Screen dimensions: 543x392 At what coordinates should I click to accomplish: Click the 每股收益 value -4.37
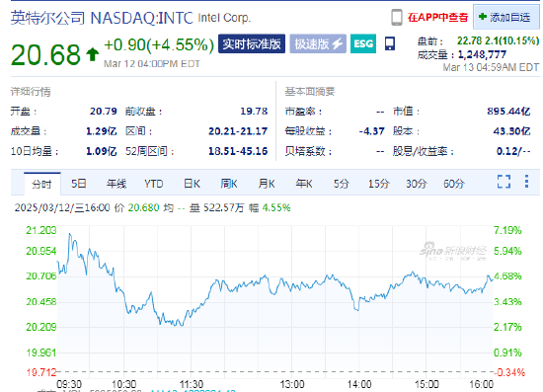click(371, 131)
